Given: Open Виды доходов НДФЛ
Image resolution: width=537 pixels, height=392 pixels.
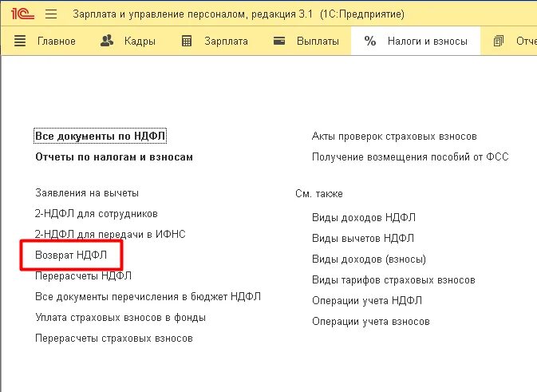Looking at the screenshot, I should 364,218.
